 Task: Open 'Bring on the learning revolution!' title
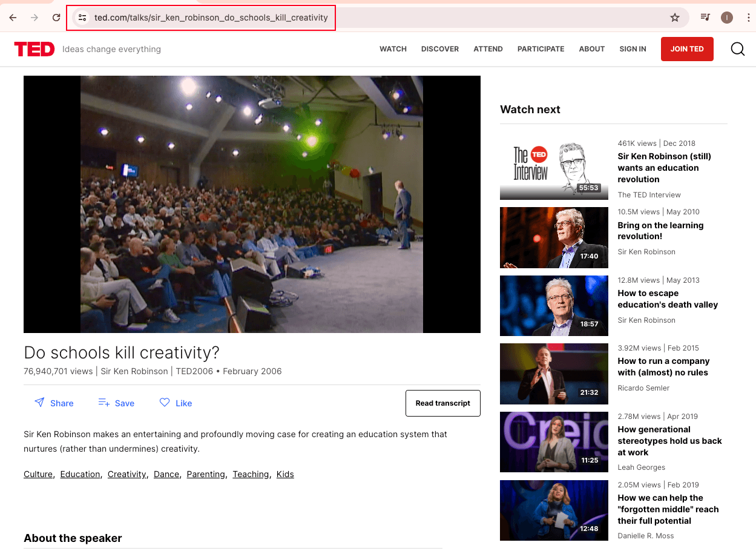click(x=660, y=231)
